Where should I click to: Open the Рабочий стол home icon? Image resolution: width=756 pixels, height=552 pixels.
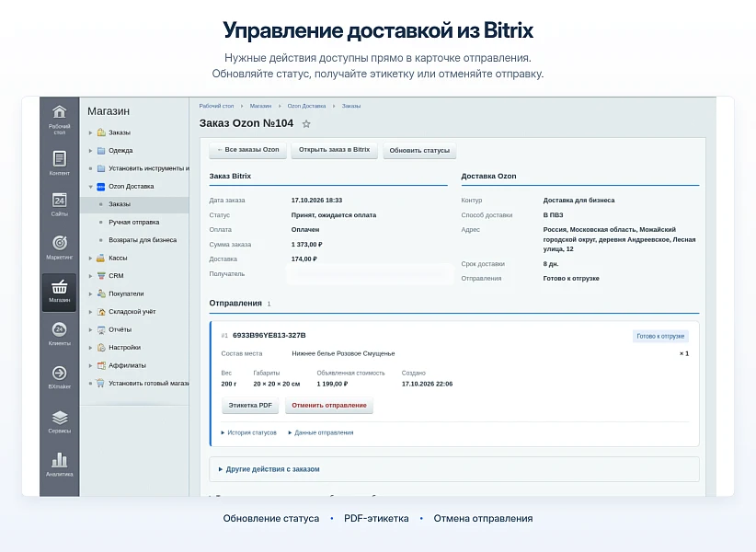pyautogui.click(x=59, y=112)
